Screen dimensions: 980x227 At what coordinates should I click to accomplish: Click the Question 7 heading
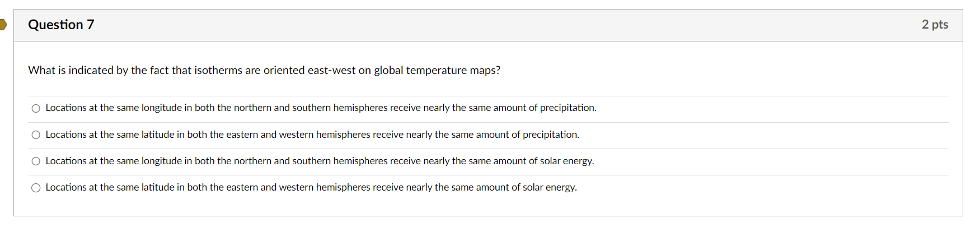[x=61, y=25]
